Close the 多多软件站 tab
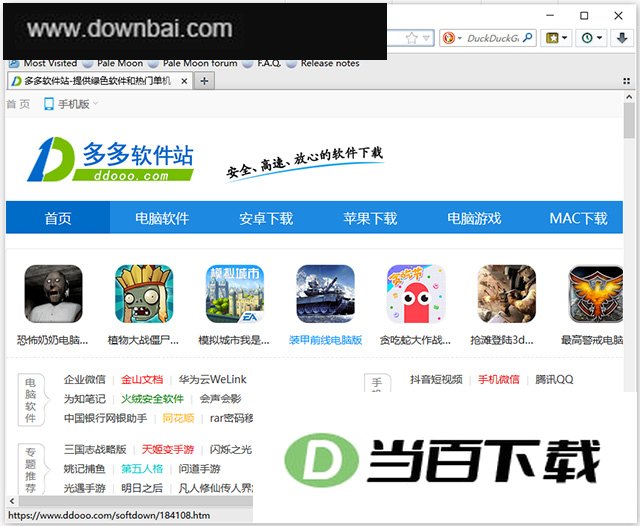 point(184,81)
